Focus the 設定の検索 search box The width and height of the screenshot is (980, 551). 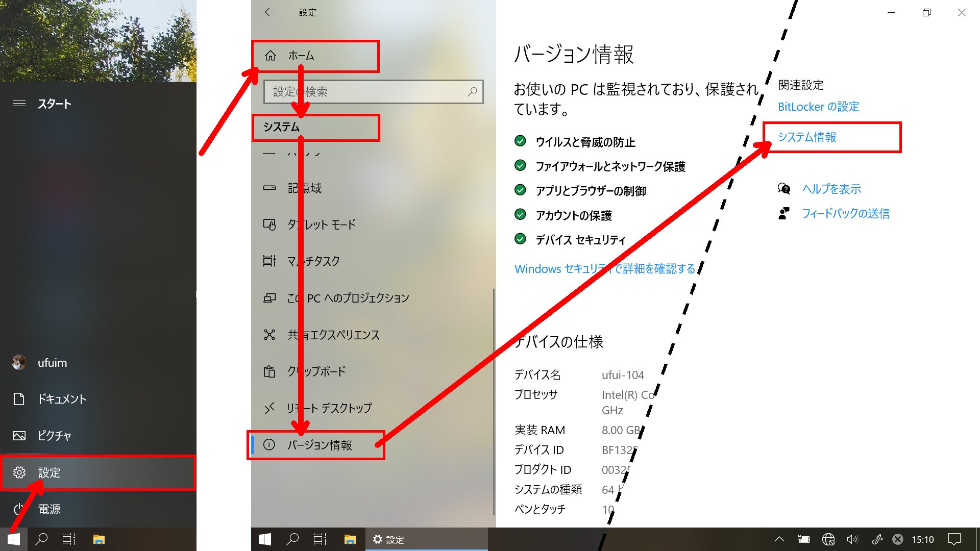click(373, 92)
